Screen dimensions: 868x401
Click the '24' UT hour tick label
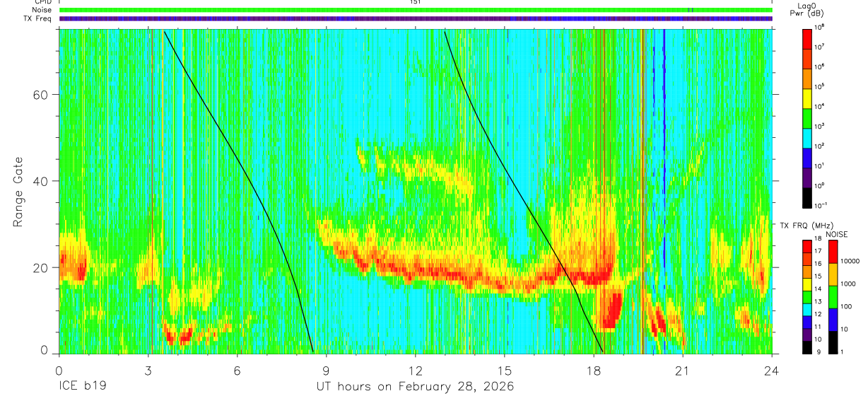pyautogui.click(x=772, y=370)
